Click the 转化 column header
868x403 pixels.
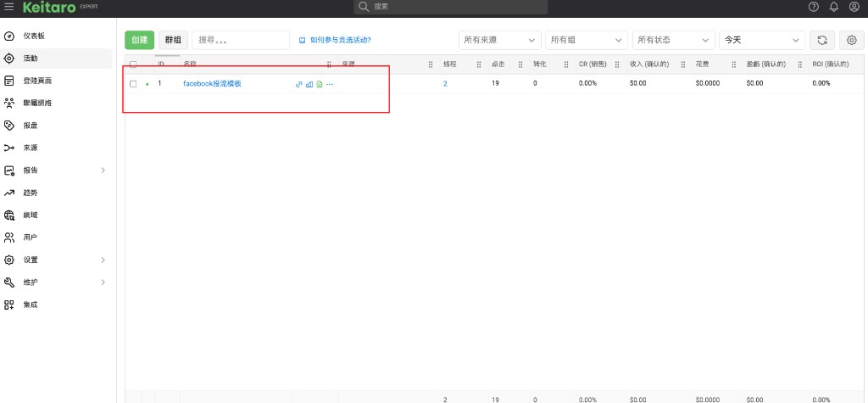tap(540, 64)
